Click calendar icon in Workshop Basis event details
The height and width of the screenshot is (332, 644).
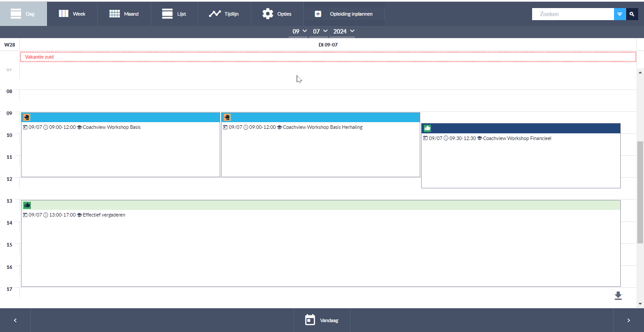(x=25, y=128)
